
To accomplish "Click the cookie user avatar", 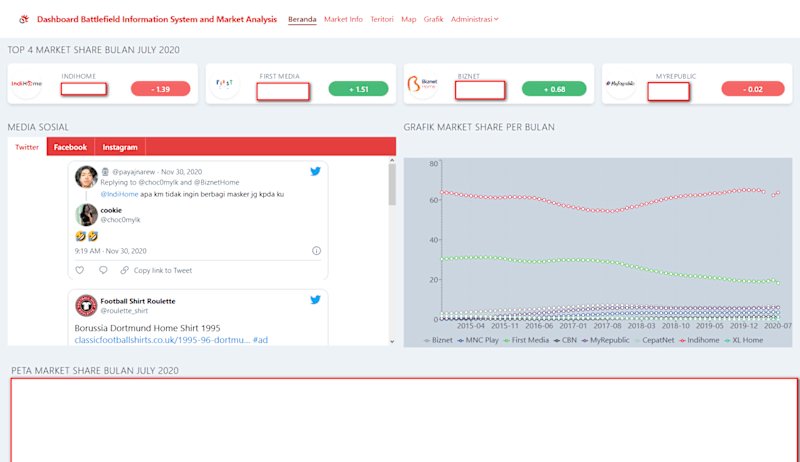I will (x=86, y=215).
